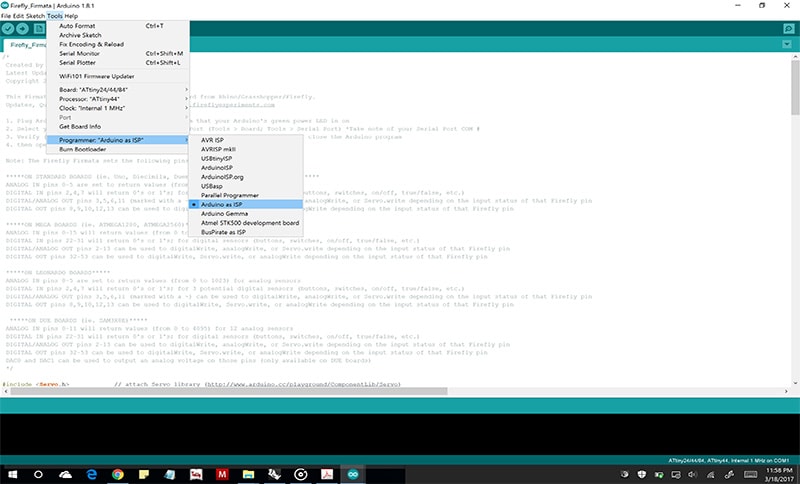Click the arduino.cc playground Servo link
The width and height of the screenshot is (800, 484).
point(303,384)
